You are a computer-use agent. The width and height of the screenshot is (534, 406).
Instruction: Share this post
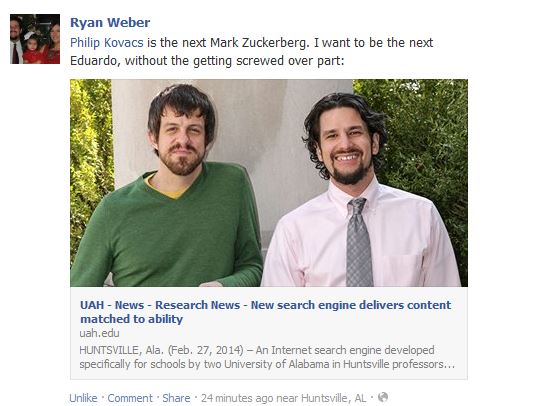pos(176,398)
